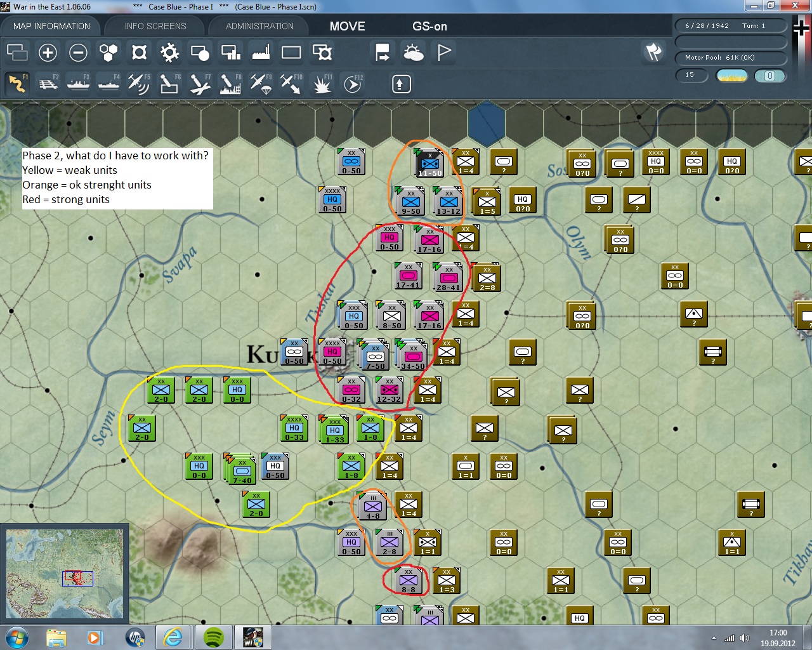Click the light-blue button showing 0

pyautogui.click(x=770, y=76)
